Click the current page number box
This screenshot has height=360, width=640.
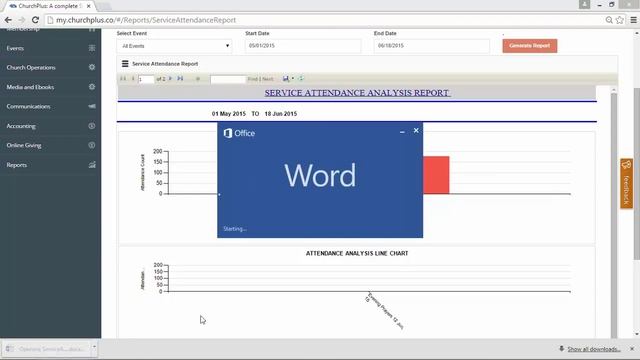(x=146, y=79)
